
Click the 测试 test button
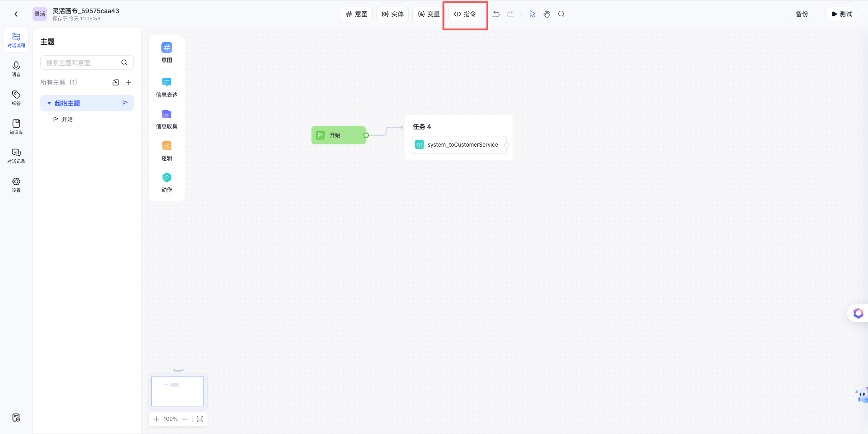pyautogui.click(x=841, y=14)
